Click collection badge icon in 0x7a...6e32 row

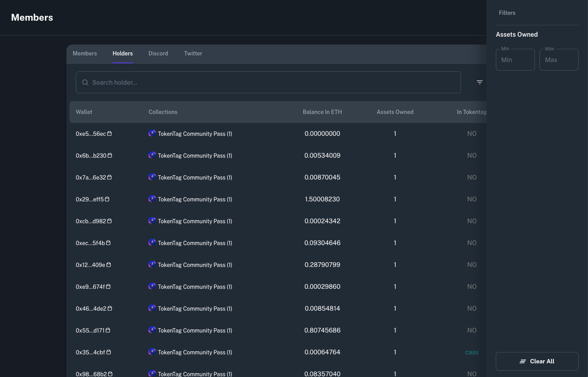152,177
